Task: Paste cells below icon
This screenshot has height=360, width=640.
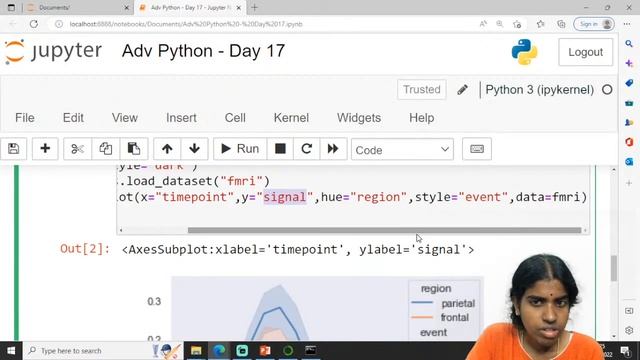Action: click(x=133, y=149)
